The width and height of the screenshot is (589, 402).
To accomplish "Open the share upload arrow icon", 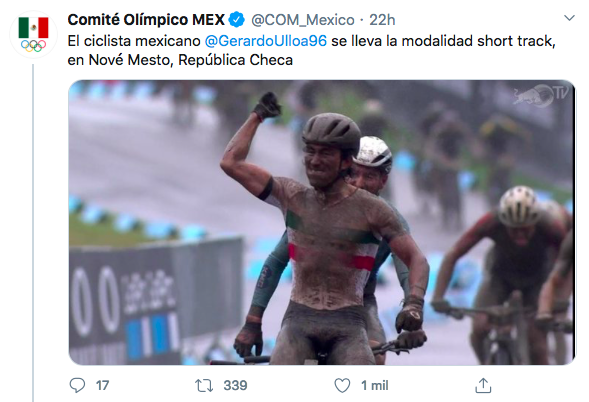I will 483,385.
